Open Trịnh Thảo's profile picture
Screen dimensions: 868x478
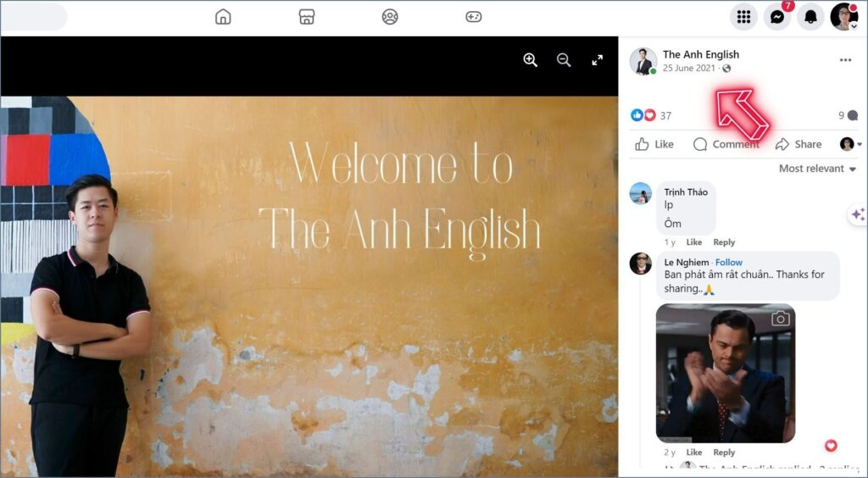[x=641, y=193]
